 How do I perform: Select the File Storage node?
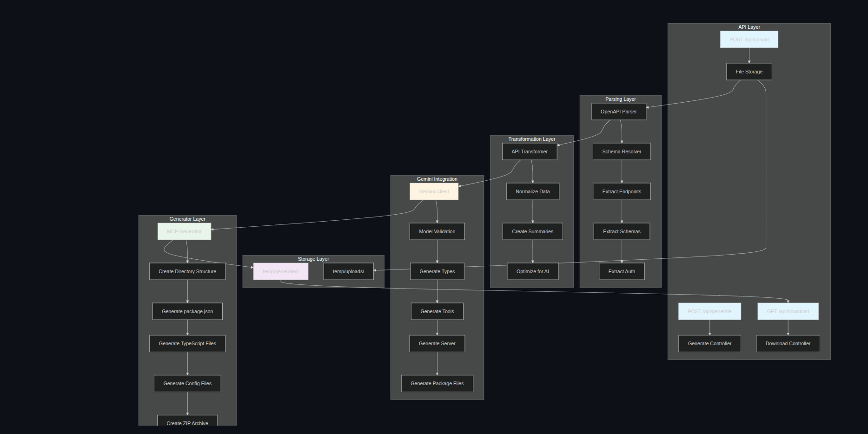[x=749, y=72]
